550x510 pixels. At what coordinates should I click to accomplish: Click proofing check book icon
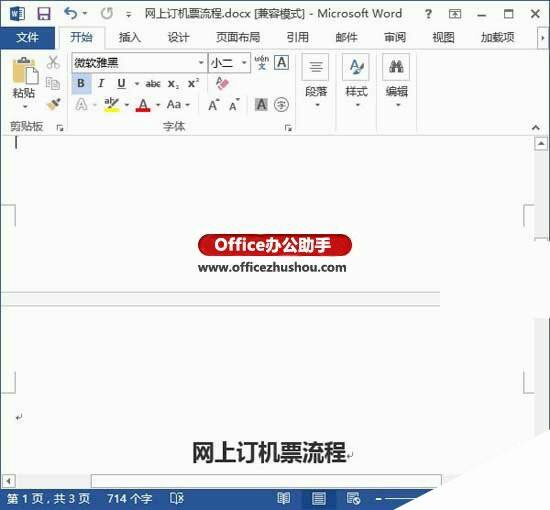176,498
